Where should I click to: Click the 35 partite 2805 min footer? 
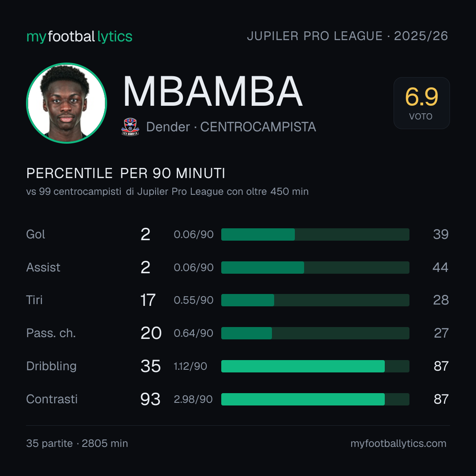click(77, 443)
